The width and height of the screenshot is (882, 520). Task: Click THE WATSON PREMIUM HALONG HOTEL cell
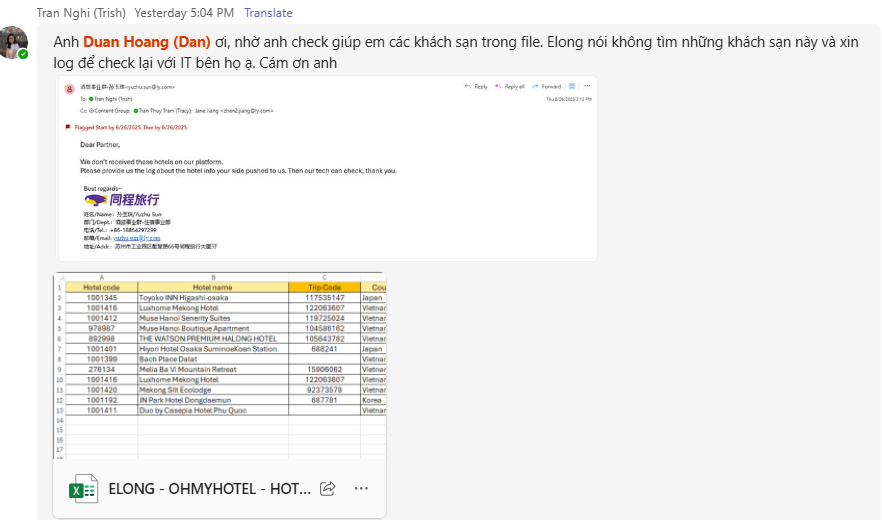coord(213,339)
